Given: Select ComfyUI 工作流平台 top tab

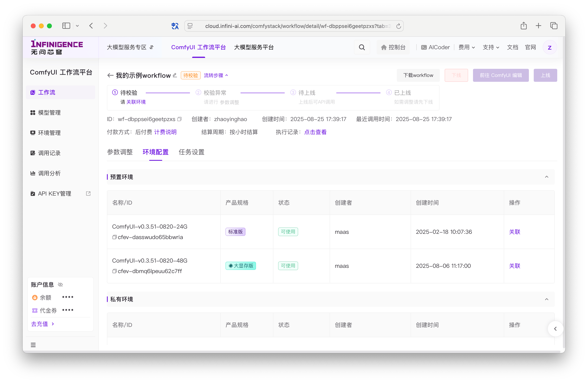Looking at the screenshot, I should click(x=198, y=47).
